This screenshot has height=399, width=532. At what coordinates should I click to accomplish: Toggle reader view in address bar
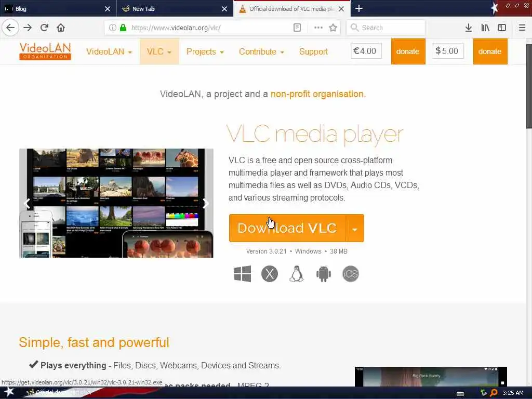[297, 28]
